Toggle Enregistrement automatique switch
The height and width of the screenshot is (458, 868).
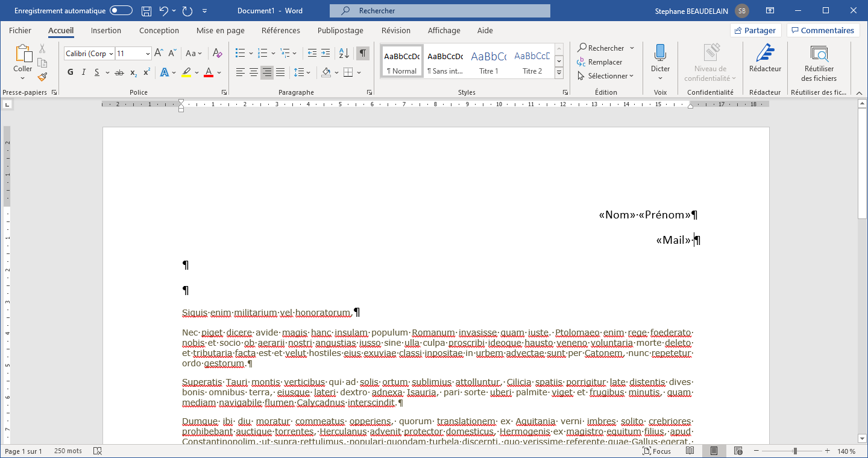coord(121,11)
